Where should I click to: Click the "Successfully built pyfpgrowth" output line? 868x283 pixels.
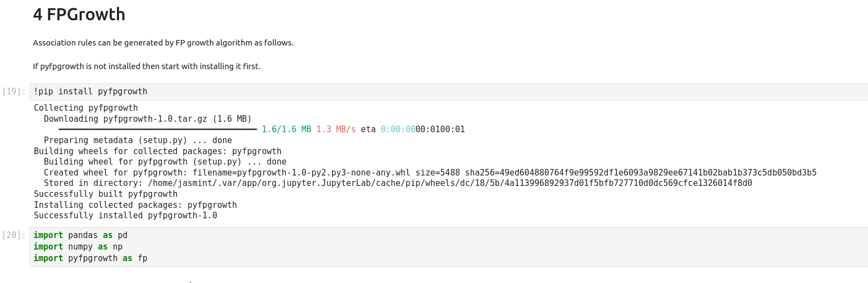coord(105,194)
